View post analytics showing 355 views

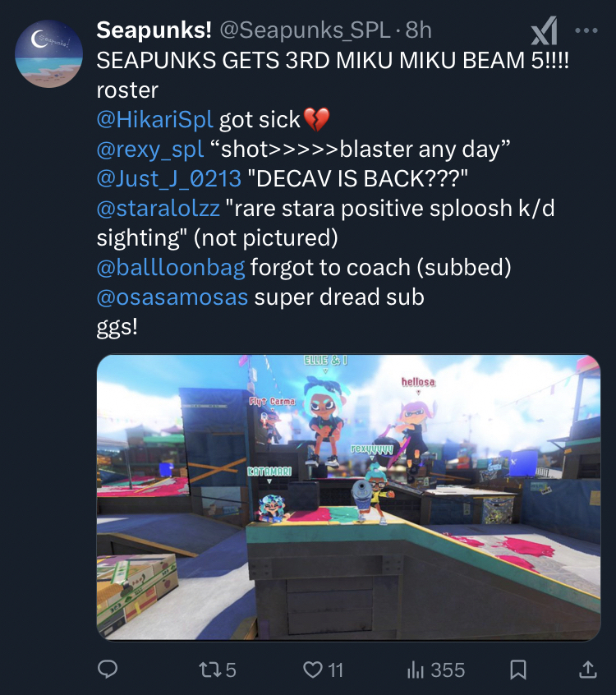[436, 670]
